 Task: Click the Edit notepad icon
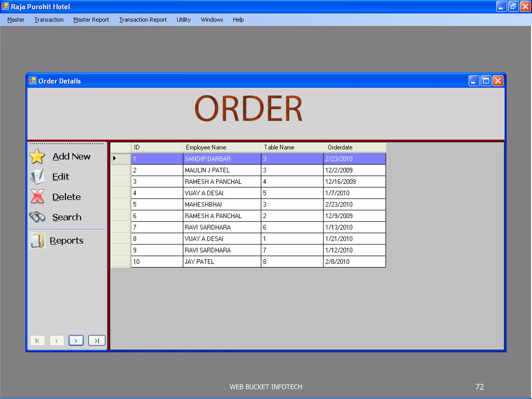[38, 176]
